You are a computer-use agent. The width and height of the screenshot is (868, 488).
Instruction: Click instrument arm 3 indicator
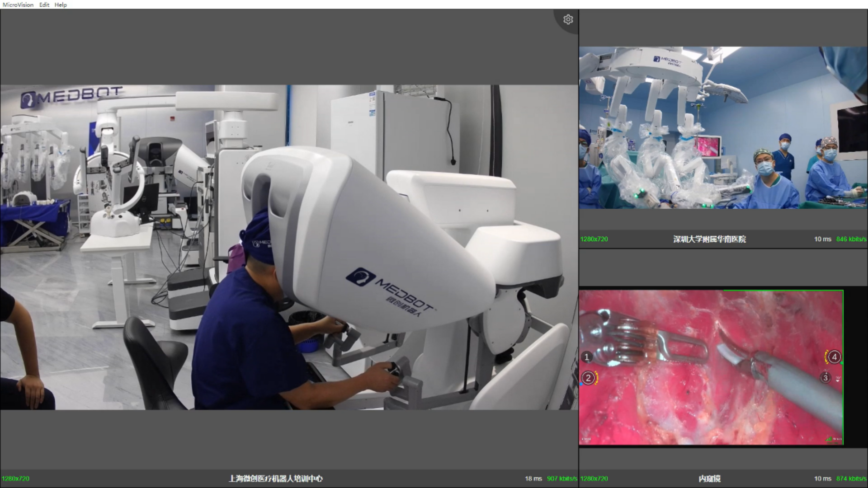click(x=826, y=378)
